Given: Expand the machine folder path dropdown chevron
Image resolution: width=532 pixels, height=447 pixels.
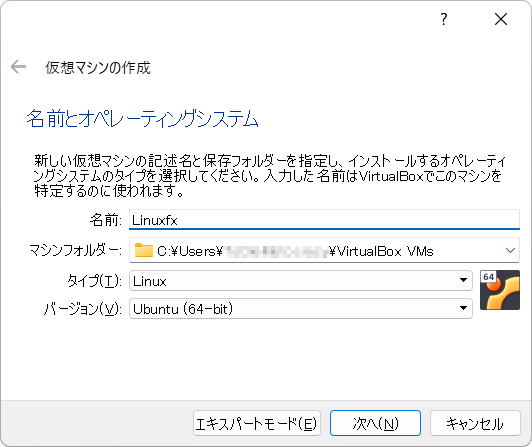Looking at the screenshot, I should pyautogui.click(x=510, y=250).
